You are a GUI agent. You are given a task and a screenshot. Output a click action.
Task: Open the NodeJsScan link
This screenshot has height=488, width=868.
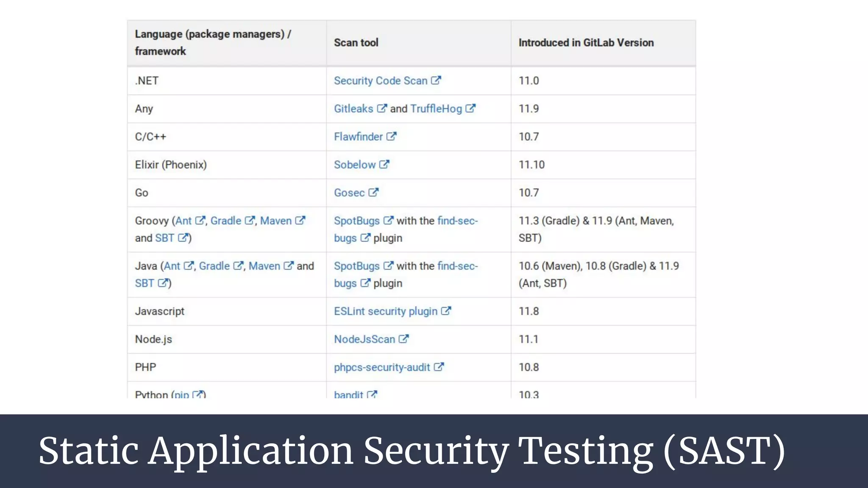pos(364,339)
